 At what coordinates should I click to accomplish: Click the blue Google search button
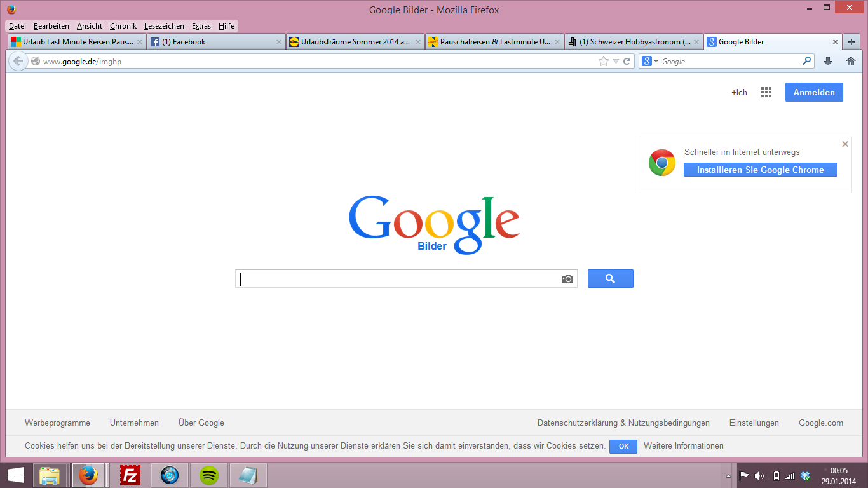click(x=611, y=278)
